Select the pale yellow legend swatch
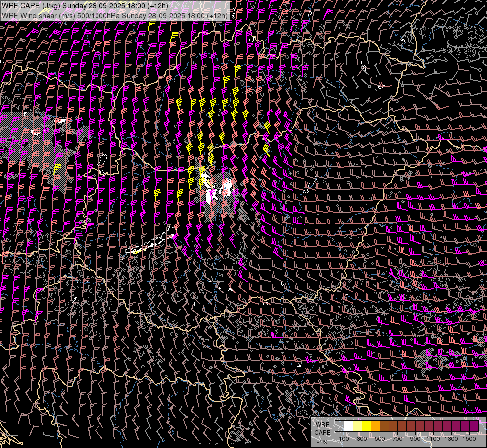 click(357, 426)
